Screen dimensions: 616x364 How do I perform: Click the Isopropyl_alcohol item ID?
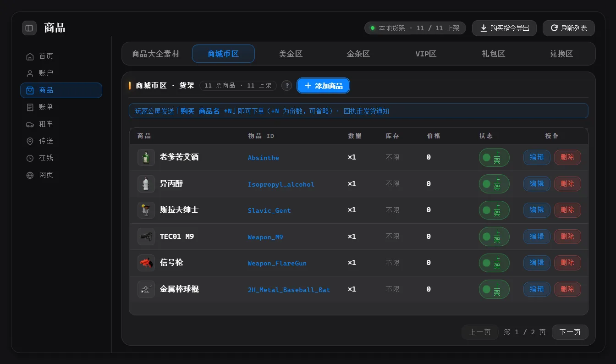pyautogui.click(x=281, y=184)
